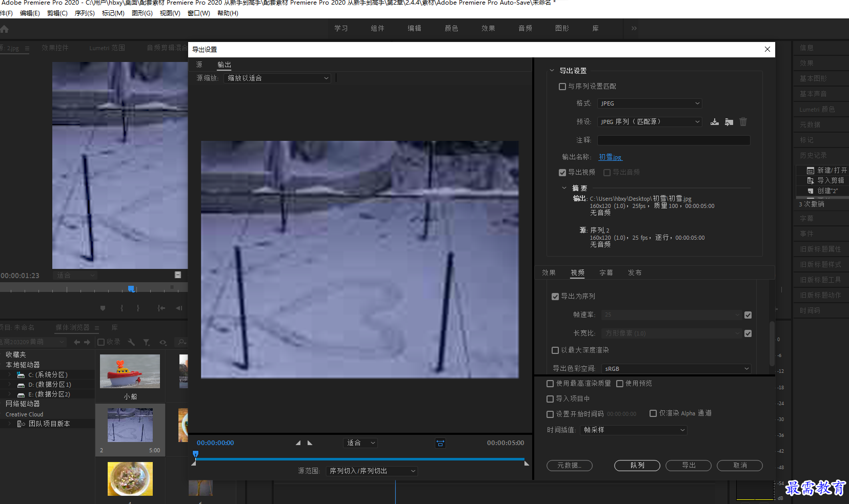Uncheck export as sequence checkbox

[x=555, y=297]
